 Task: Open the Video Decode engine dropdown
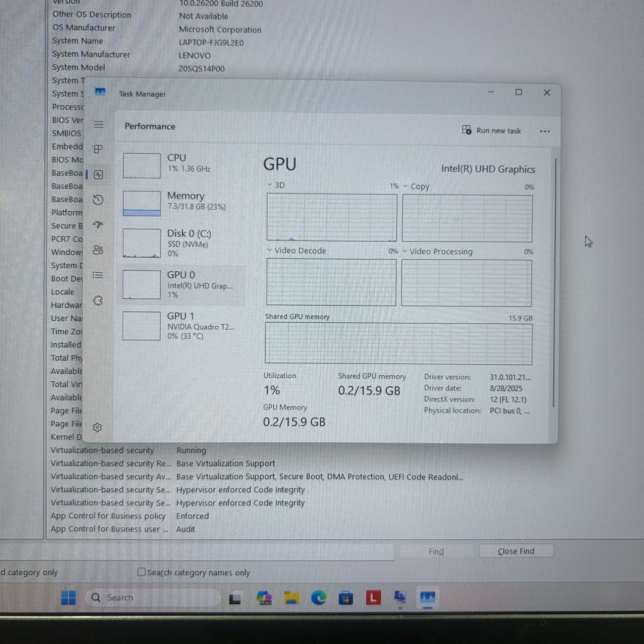[270, 250]
